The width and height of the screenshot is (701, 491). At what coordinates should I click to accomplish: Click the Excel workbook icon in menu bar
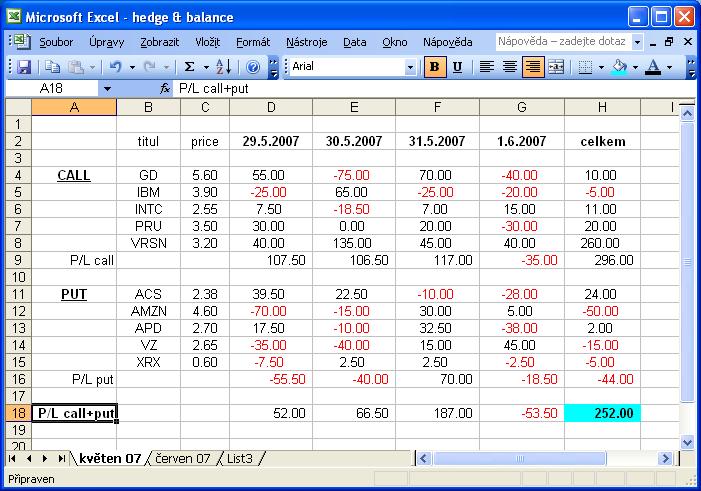pos(21,42)
